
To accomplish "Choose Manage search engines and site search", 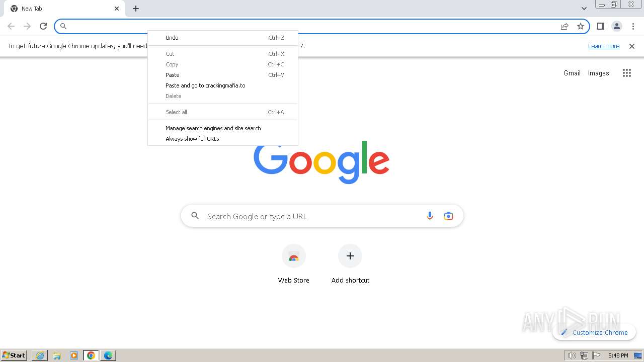I will (223, 128).
